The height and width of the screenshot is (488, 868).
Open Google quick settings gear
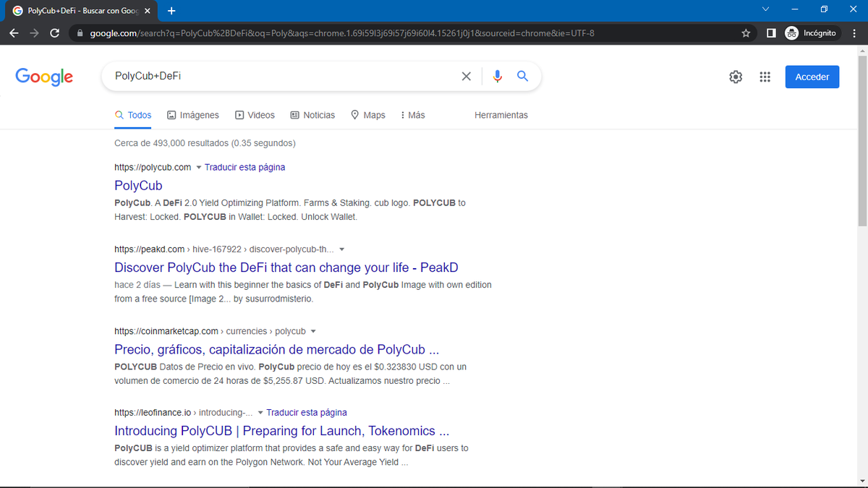click(736, 77)
